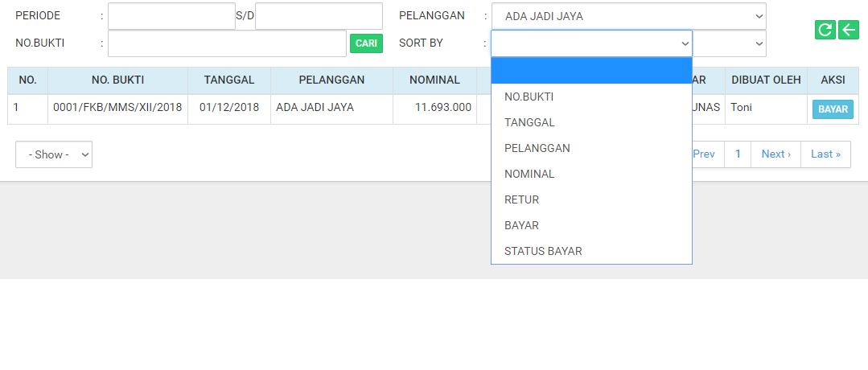Choose BAYAR in the sort list
The height and width of the screenshot is (370, 868).
tap(592, 225)
